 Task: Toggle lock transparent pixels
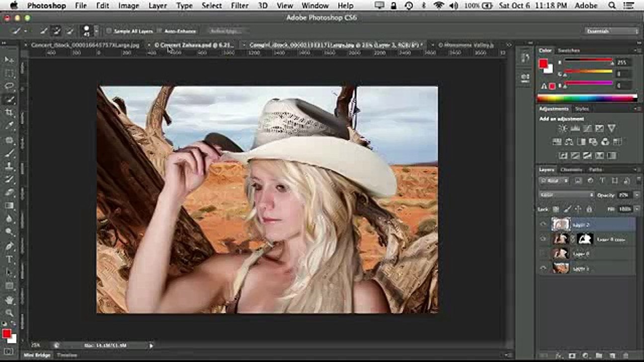coord(556,209)
